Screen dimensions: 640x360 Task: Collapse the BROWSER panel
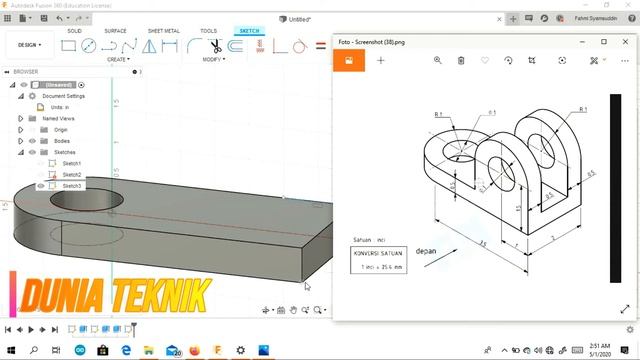pyautogui.click(x=7, y=72)
